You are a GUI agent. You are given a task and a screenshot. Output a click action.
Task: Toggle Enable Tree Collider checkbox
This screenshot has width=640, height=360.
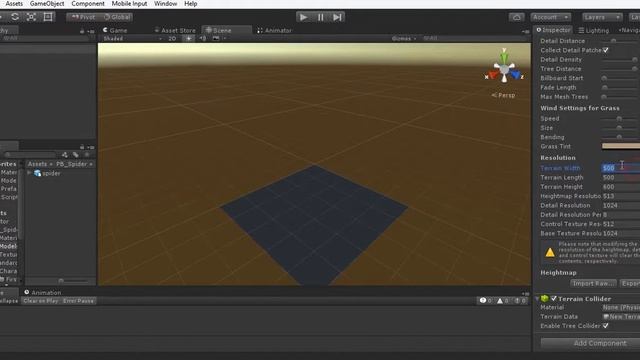tap(606, 326)
